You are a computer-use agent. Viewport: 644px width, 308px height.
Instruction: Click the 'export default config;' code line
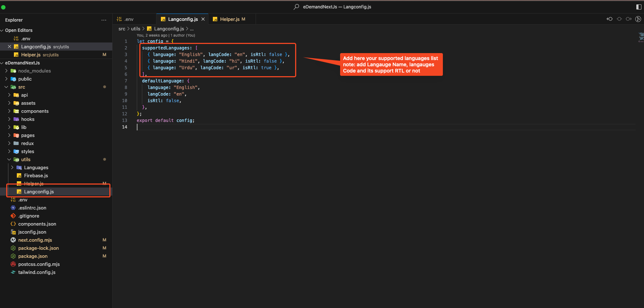[x=166, y=120]
